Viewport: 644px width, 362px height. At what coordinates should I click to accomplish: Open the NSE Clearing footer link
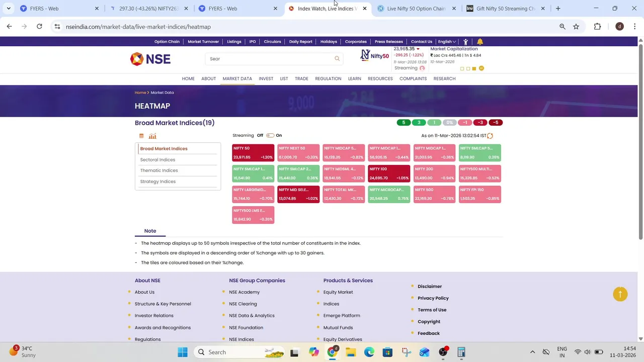point(243,304)
